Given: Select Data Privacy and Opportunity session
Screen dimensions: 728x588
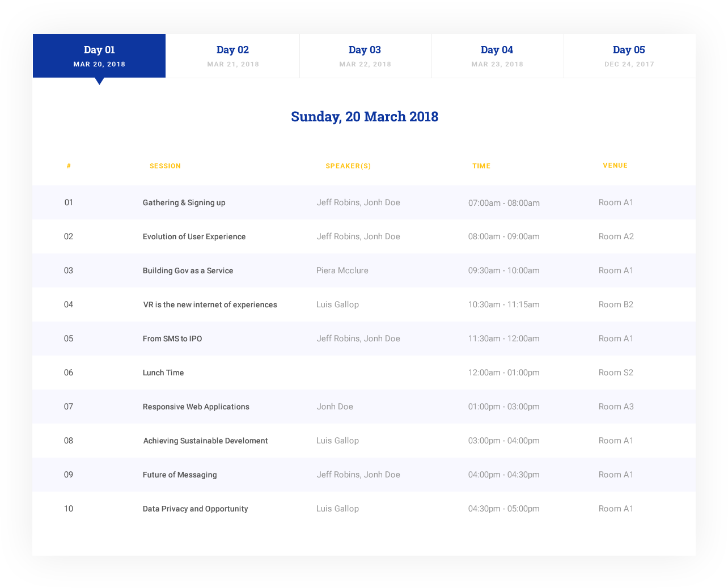Looking at the screenshot, I should (x=195, y=509).
